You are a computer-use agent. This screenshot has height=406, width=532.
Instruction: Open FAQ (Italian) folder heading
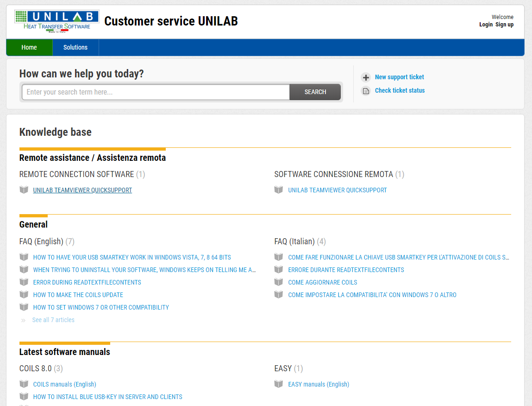click(x=294, y=241)
